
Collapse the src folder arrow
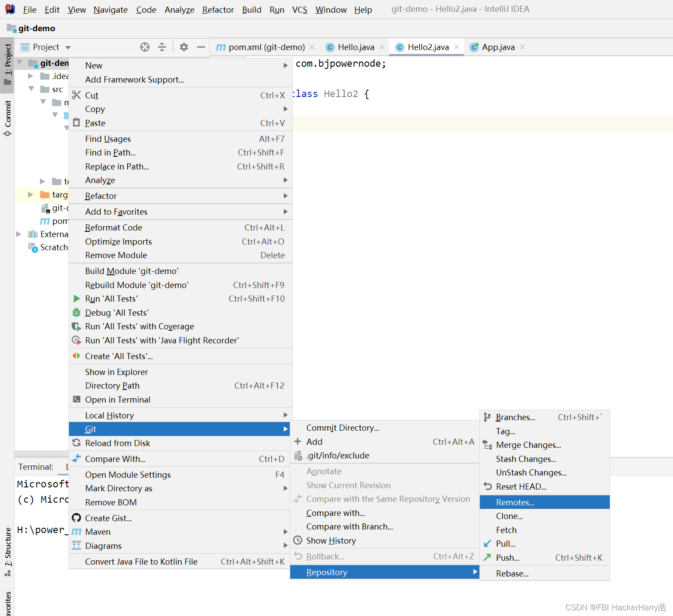(31, 89)
